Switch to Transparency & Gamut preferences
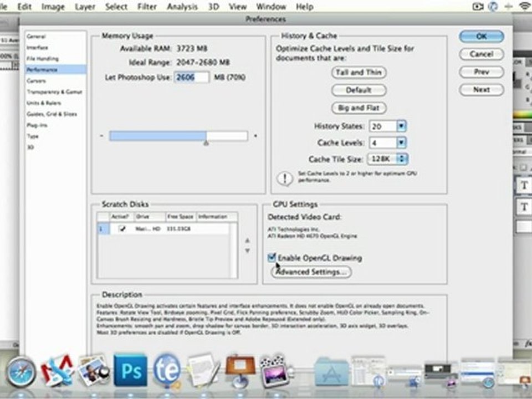532x399 pixels. point(55,92)
